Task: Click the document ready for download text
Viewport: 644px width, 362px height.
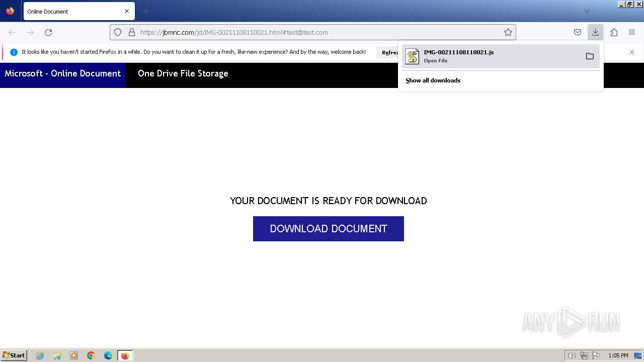Action: tap(329, 201)
